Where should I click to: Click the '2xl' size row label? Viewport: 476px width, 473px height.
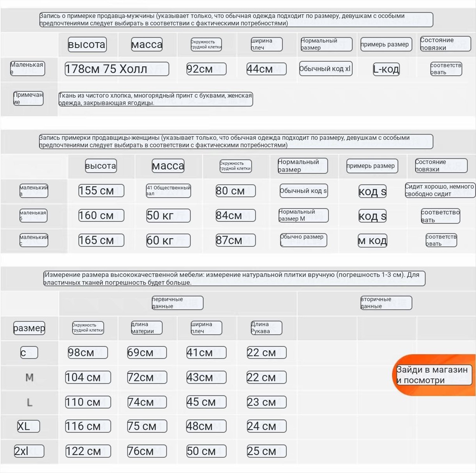tap(29, 451)
